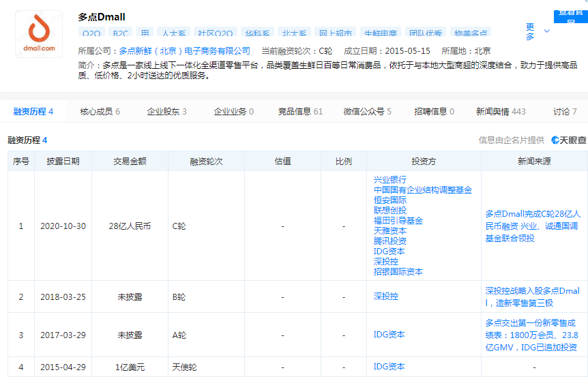Click the 交易金额 column header
The height and width of the screenshot is (379, 588).
coord(130,161)
